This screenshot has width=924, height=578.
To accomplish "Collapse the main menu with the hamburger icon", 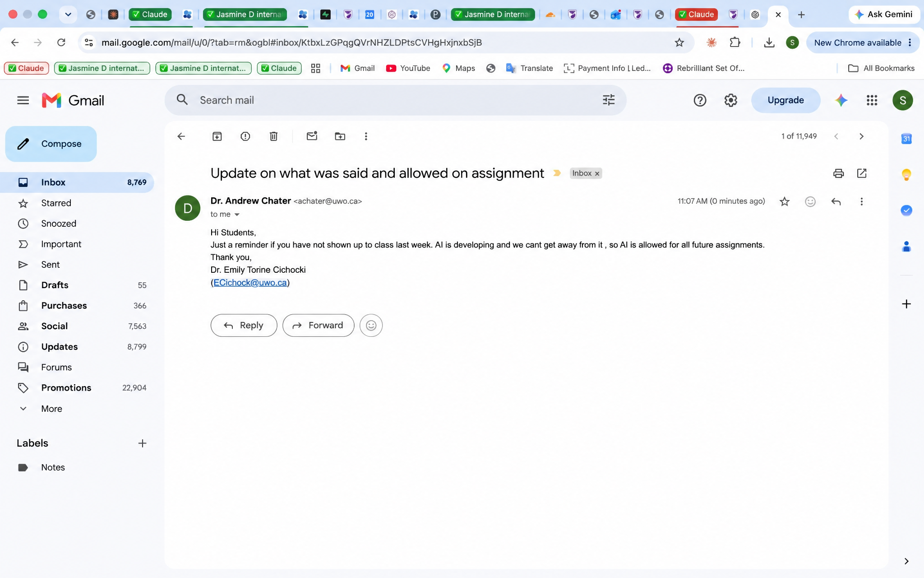I will point(23,100).
